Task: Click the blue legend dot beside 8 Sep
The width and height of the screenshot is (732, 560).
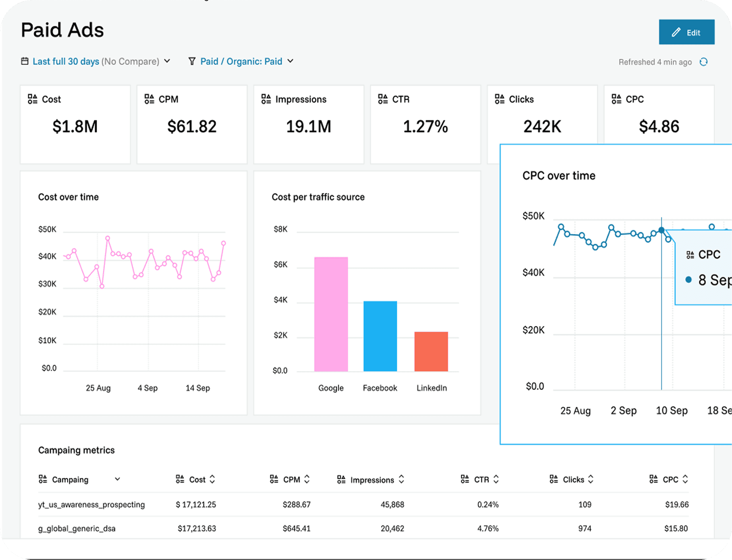Action: tap(688, 280)
